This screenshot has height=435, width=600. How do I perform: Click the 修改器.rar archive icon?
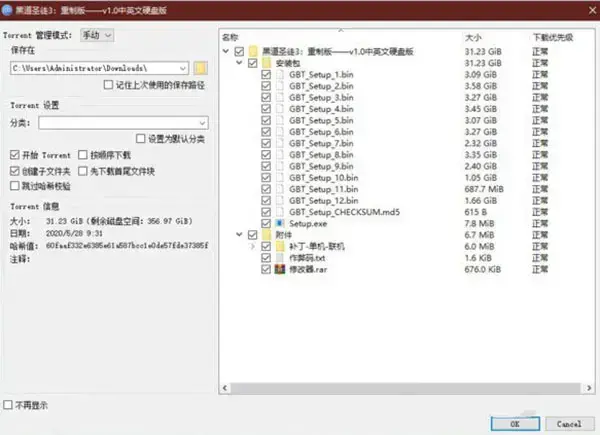click(x=280, y=269)
